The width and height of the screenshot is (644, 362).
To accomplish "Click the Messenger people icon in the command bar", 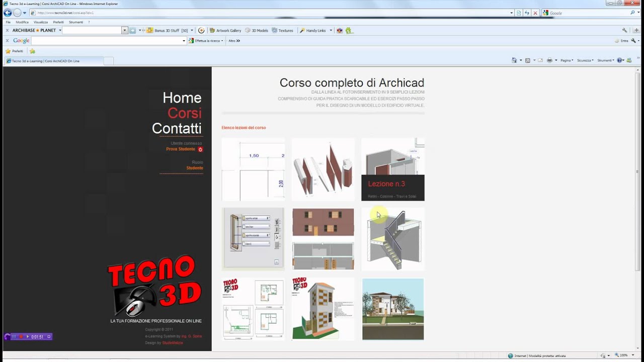I will point(628,60).
